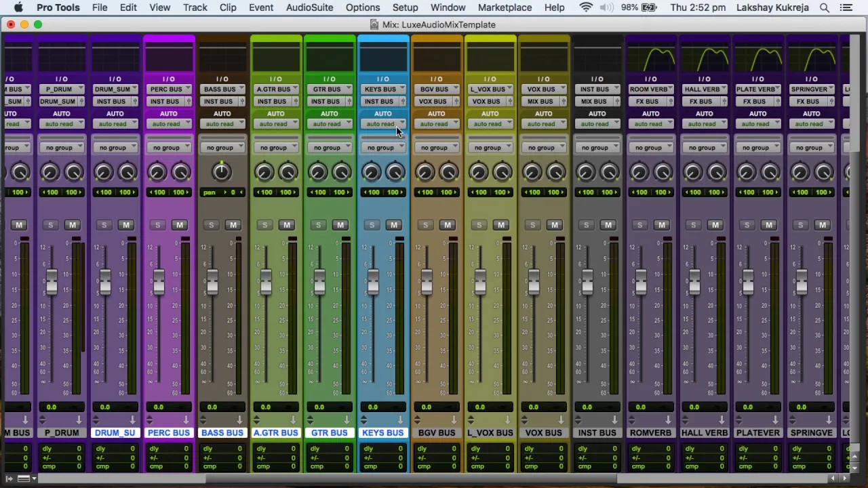
Task: Select the VOX BUS track name
Action: pyautogui.click(x=543, y=432)
